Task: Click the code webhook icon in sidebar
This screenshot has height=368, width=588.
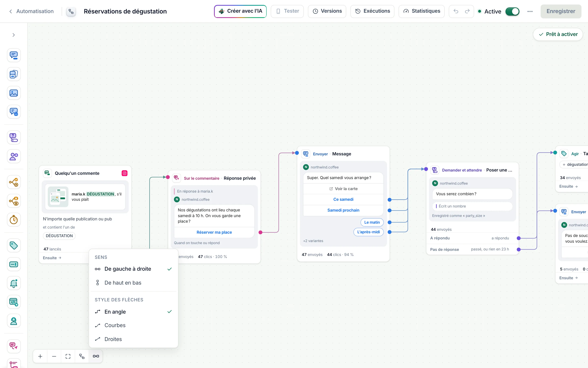Action: (14, 302)
